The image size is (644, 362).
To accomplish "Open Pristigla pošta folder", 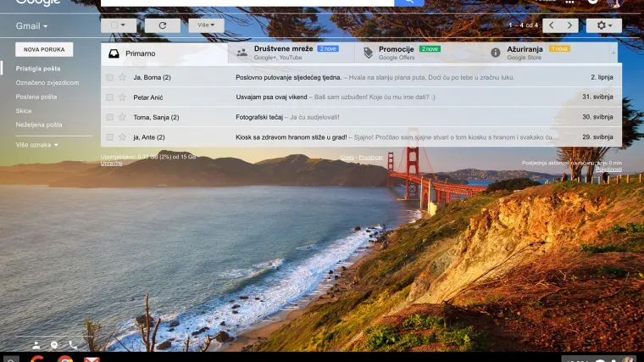I will 38,69.
